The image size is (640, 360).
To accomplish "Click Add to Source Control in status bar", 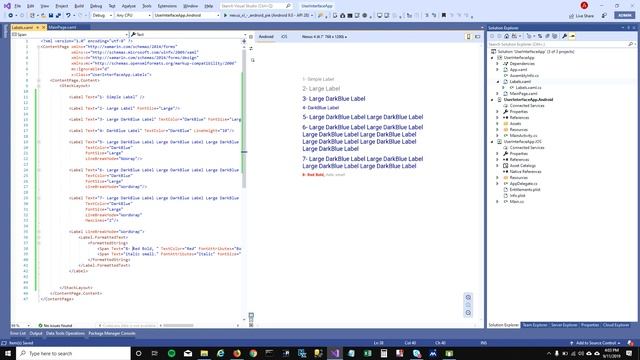I will (595, 343).
